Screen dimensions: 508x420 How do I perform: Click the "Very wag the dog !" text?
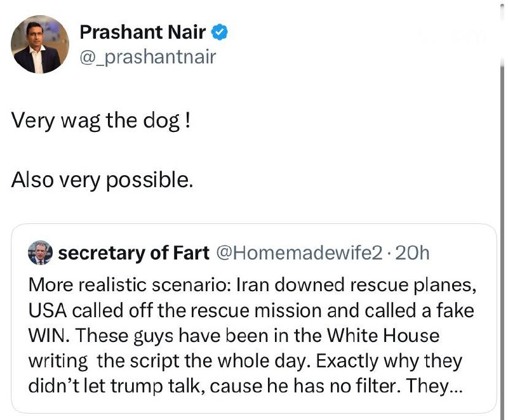tap(100, 120)
